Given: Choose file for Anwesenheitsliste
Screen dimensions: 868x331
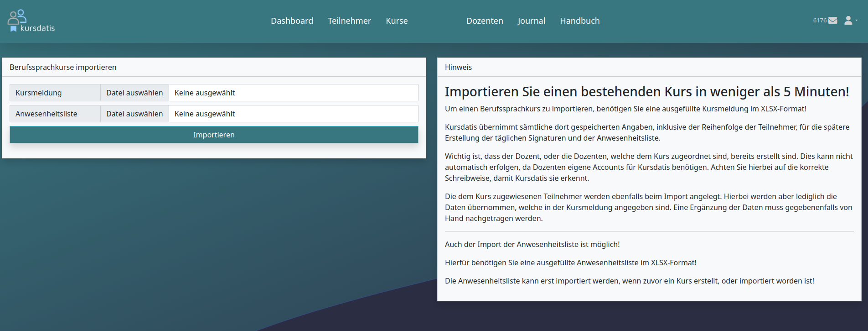Looking at the screenshot, I should point(134,114).
